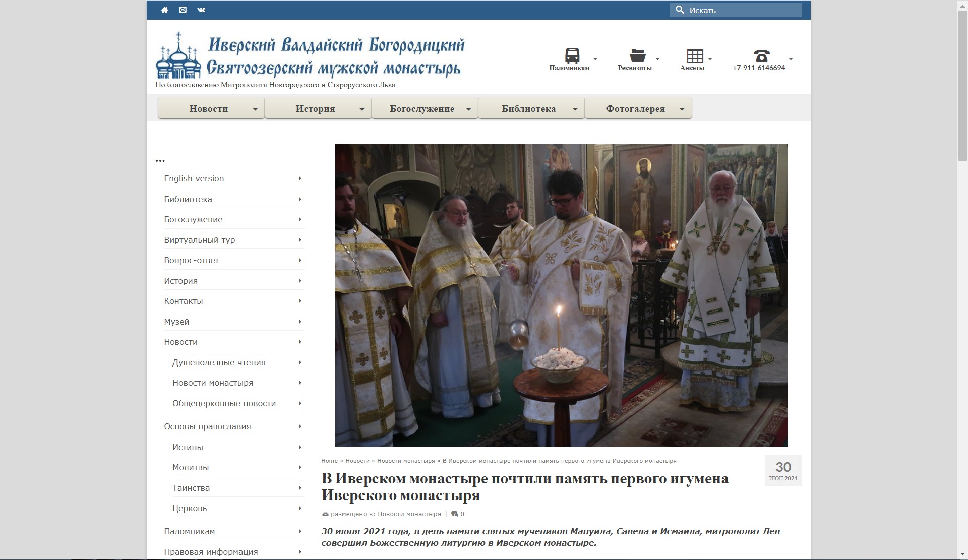Image resolution: width=968 pixels, height=560 pixels.
Task: Expand the dropdown arrow beside Анкеты
Action: coord(710,59)
